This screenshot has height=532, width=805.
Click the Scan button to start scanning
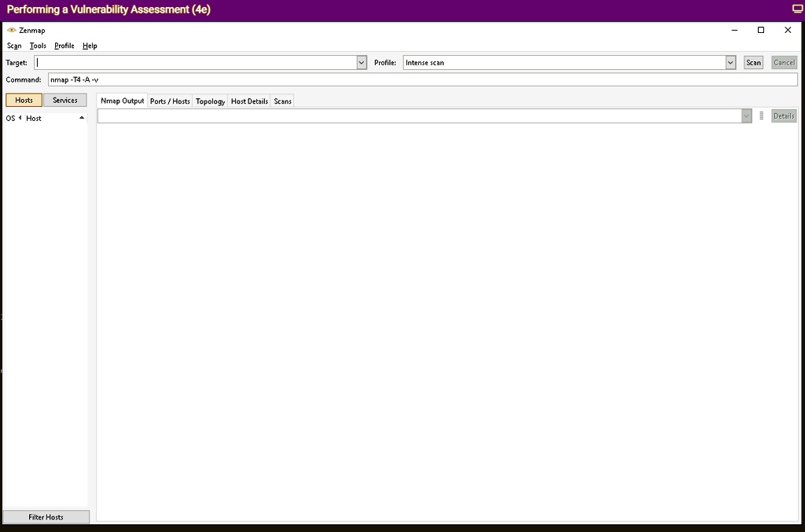click(x=752, y=62)
